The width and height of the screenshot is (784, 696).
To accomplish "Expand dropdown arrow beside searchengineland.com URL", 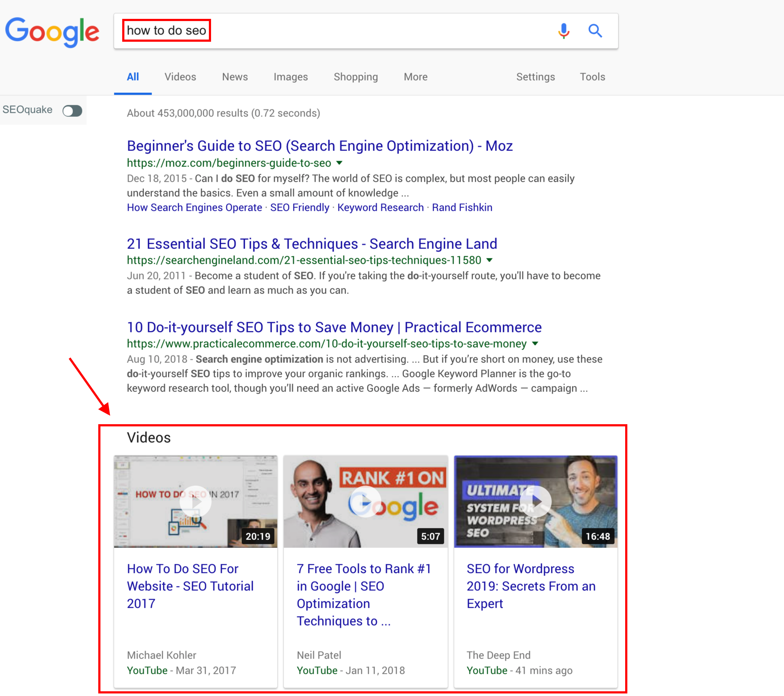I will 490,260.
